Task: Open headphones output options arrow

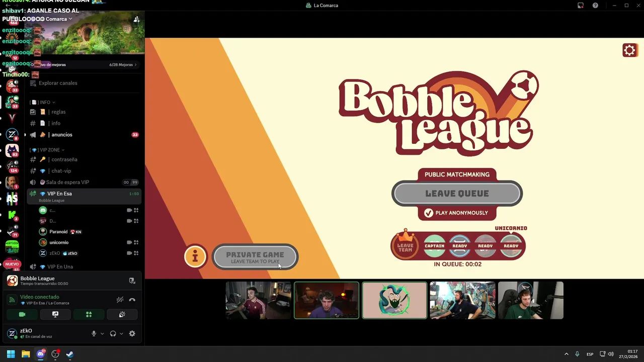Action: 121,333
